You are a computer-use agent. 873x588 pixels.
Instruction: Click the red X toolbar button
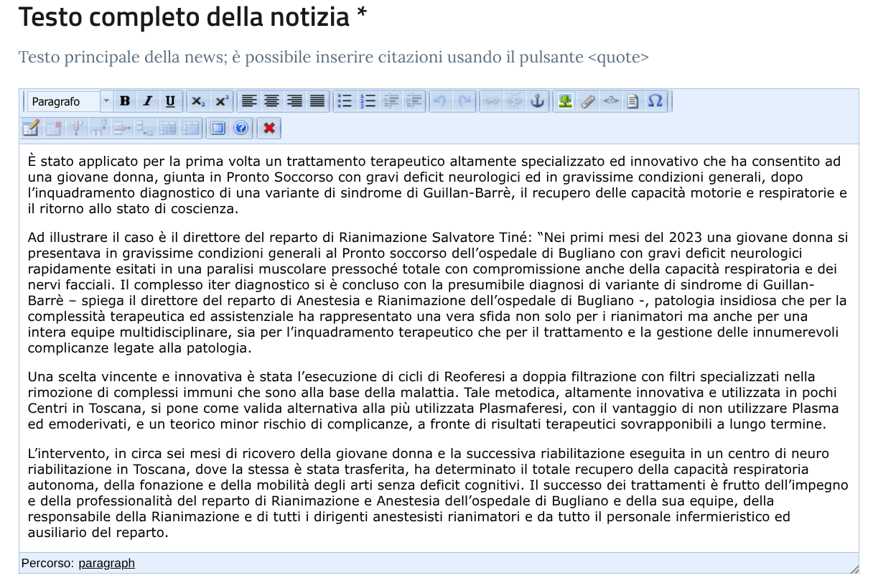(x=269, y=128)
